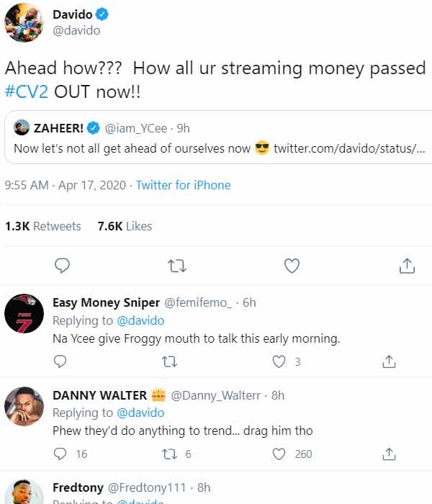The height and width of the screenshot is (504, 432).
Task: Reply to Davido's main tweet
Action: [62, 266]
